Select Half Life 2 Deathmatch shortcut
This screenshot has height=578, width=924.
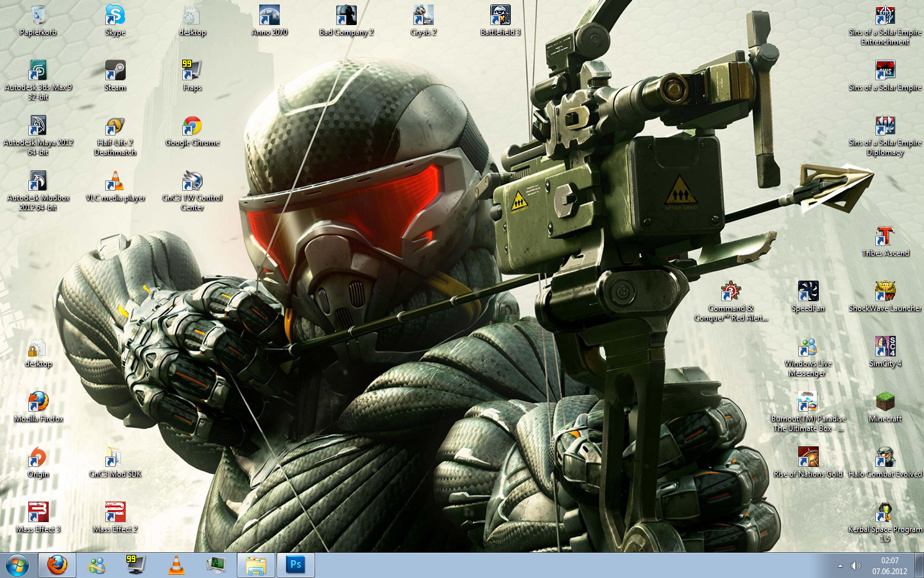tap(115, 136)
